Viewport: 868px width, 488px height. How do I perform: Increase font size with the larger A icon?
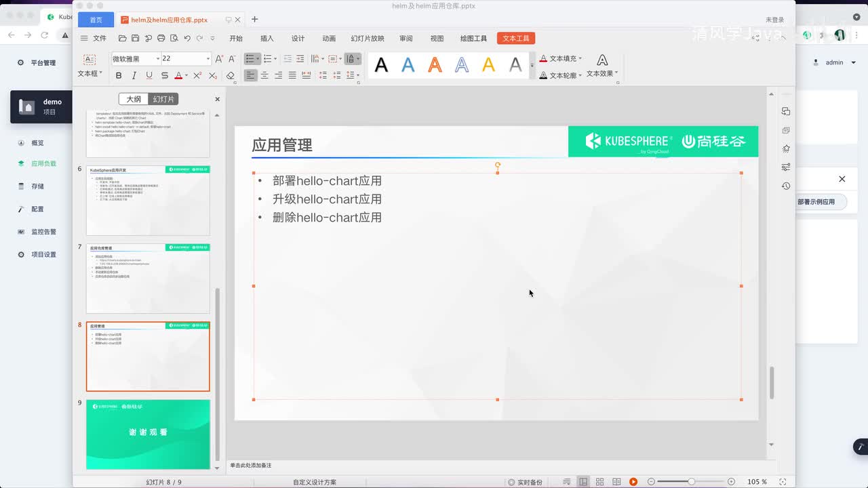click(219, 59)
